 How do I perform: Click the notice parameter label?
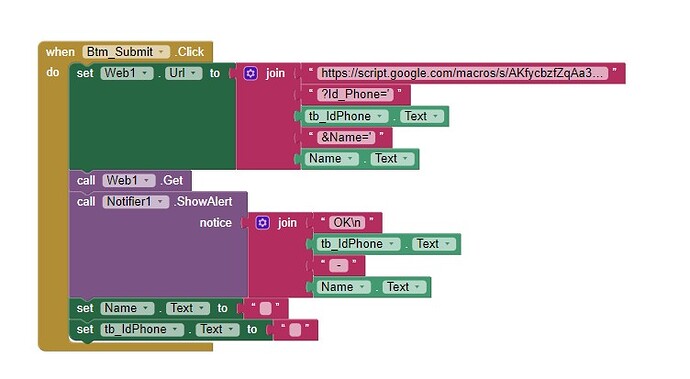[x=216, y=223]
